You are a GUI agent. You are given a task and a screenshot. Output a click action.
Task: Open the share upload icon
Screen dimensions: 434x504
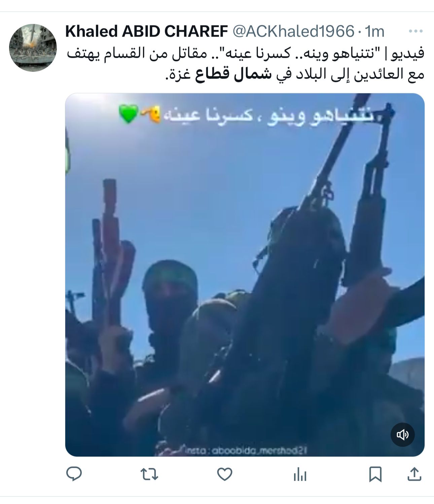(414, 474)
